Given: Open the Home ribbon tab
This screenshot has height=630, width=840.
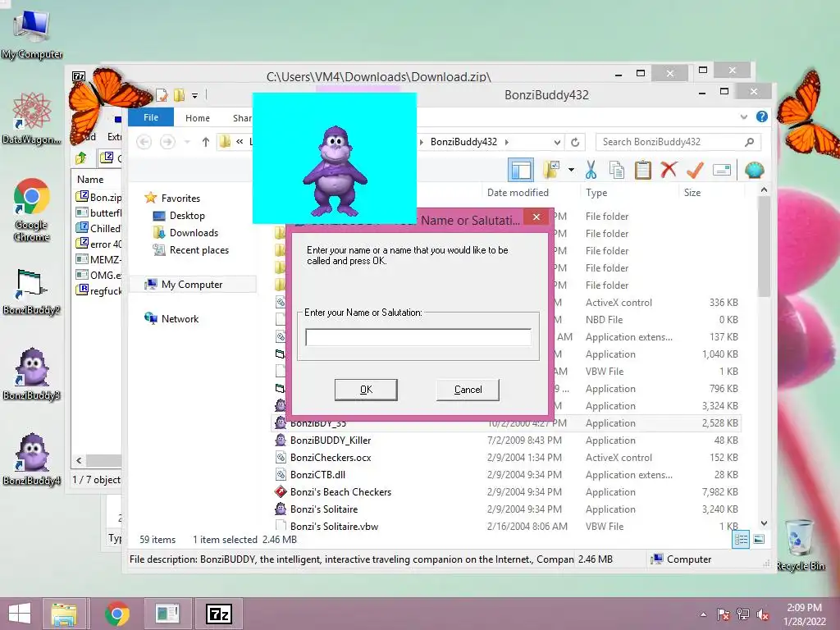Looking at the screenshot, I should pyautogui.click(x=198, y=118).
